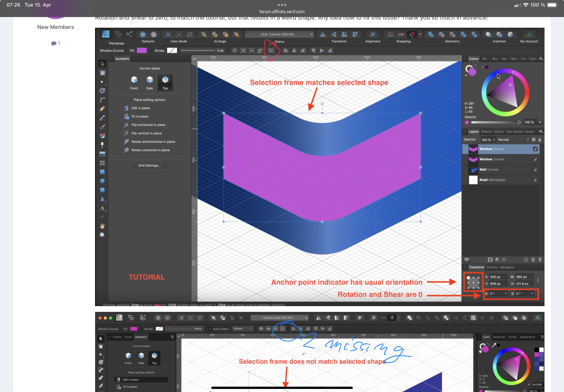564x392 pixels.
Task: Select Front plane in tutorial Isometric panel
Action: [134, 83]
